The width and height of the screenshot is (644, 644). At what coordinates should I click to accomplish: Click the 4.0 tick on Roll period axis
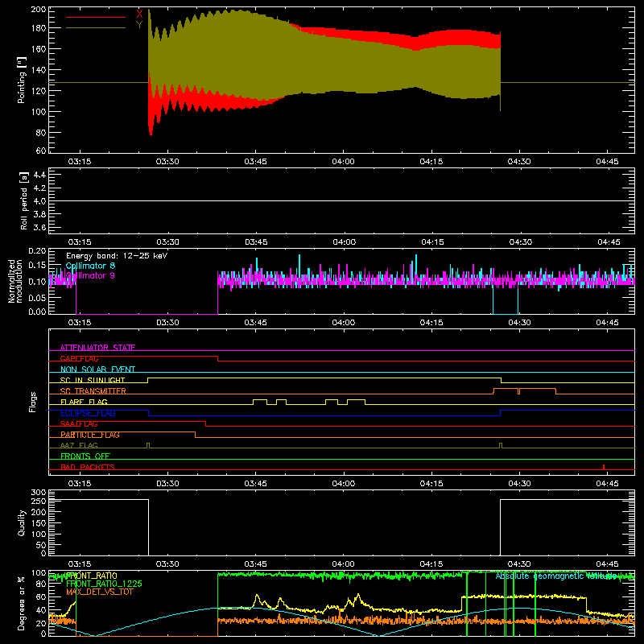[x=39, y=201]
